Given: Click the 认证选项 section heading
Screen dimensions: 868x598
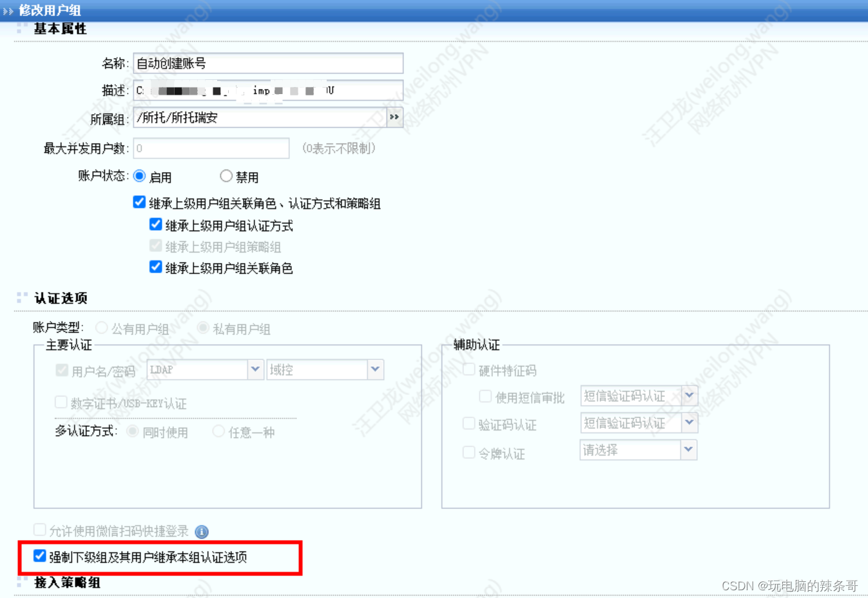Looking at the screenshot, I should (61, 298).
